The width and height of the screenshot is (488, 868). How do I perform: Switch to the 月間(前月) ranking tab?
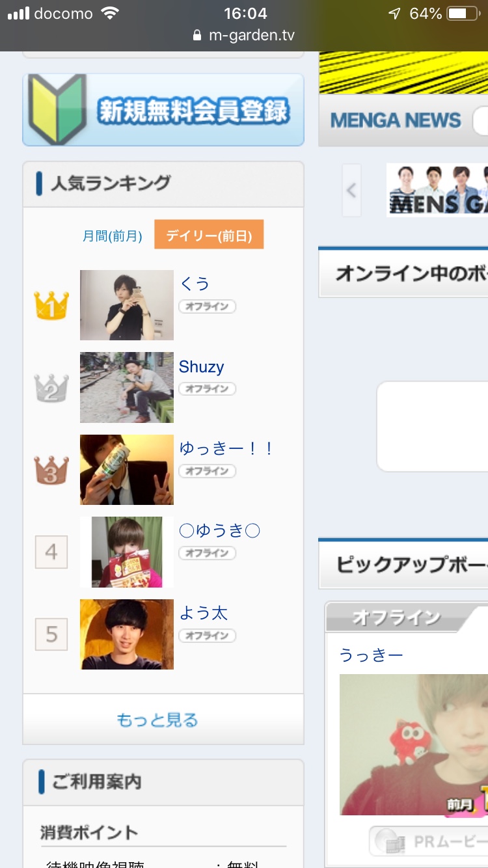(x=113, y=236)
